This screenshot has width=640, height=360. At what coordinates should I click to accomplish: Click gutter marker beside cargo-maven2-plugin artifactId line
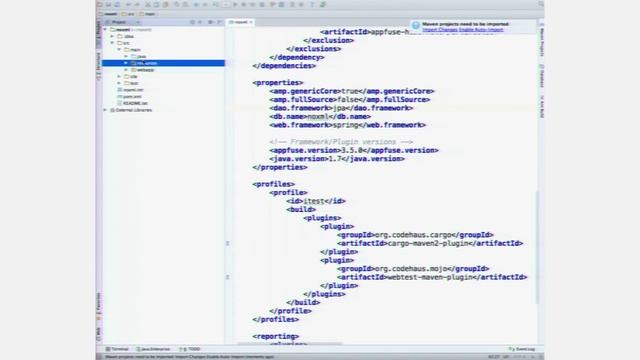click(x=227, y=244)
